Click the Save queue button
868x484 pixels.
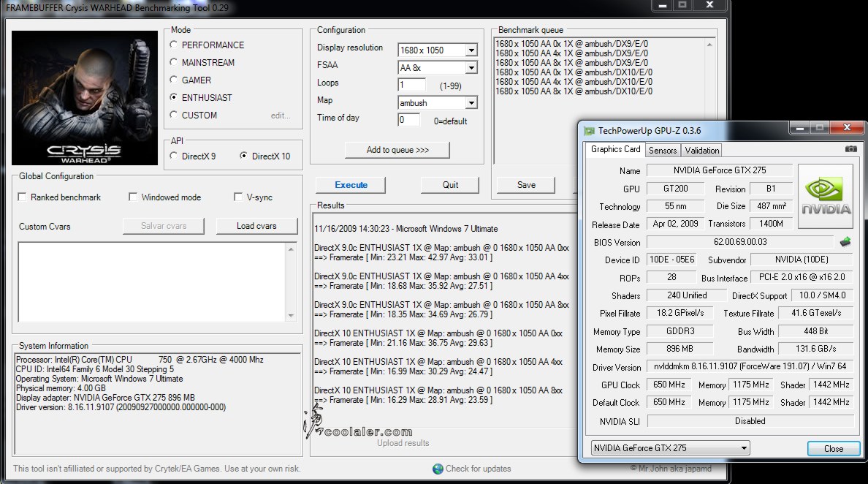pyautogui.click(x=526, y=185)
